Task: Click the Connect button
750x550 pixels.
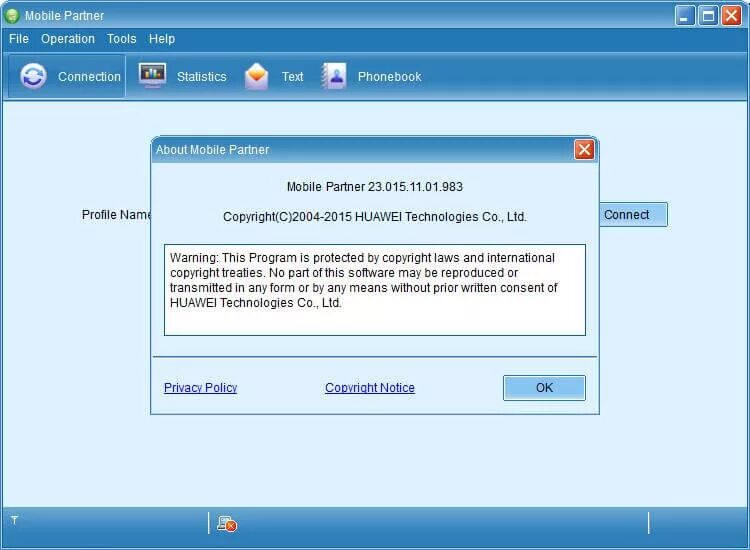Action: point(633,214)
